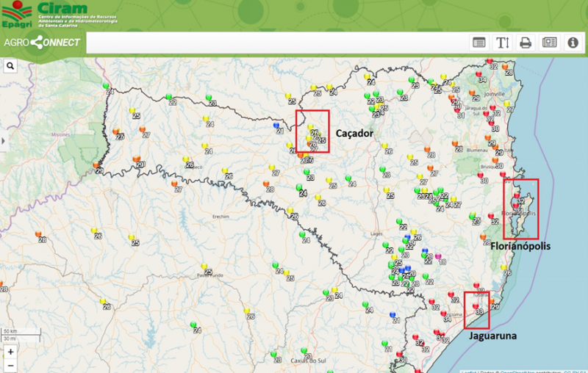Select the orange marker 29 at southwest border corner
The width and height of the screenshot is (588, 373).
tap(96, 165)
